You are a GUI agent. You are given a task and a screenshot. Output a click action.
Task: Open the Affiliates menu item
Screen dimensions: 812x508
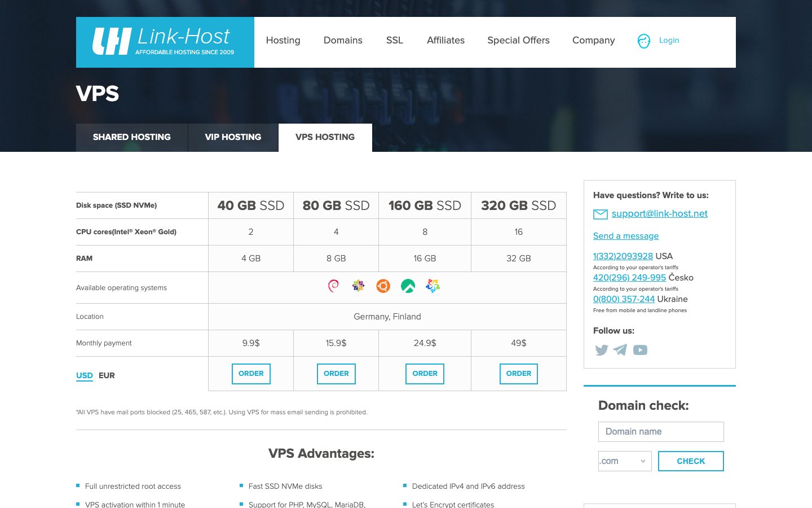click(445, 41)
